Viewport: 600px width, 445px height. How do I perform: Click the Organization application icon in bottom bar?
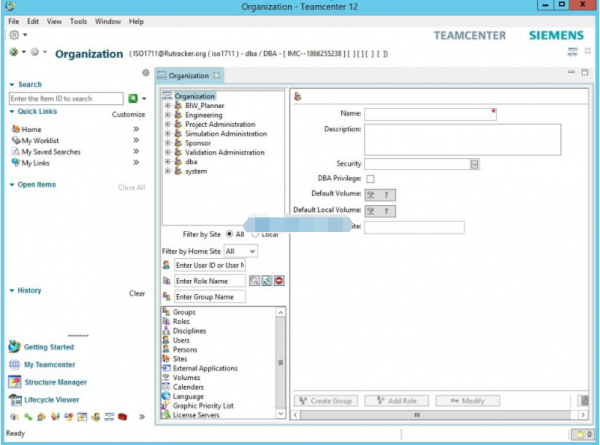coord(109,417)
